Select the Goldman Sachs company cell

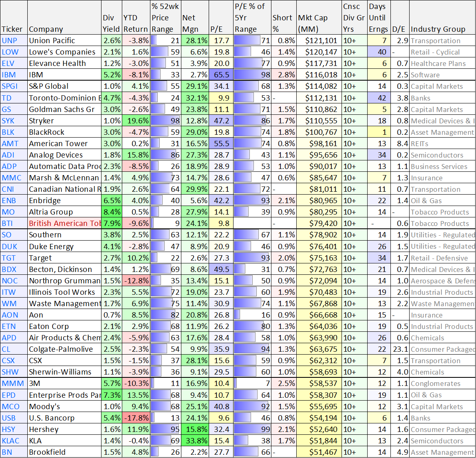coord(64,109)
